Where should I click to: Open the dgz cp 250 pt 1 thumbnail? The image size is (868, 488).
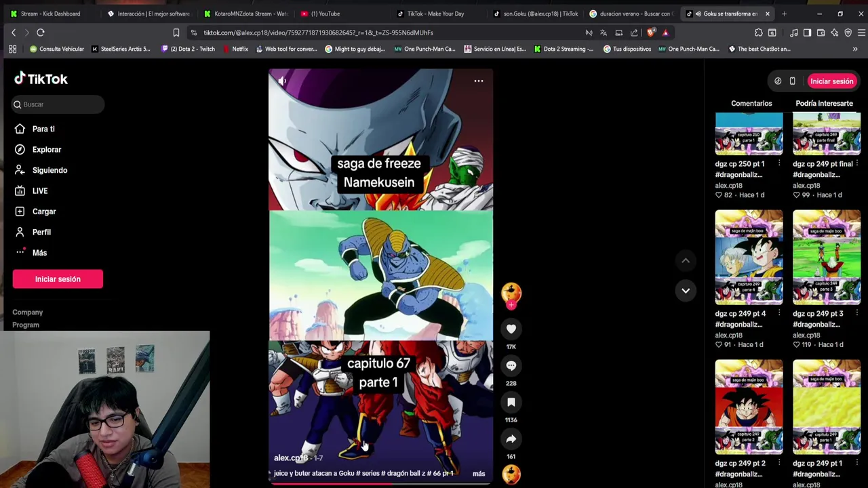click(749, 135)
